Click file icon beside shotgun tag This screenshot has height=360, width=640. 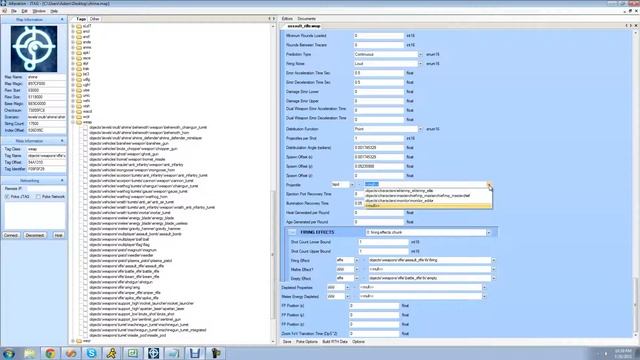(x=85, y=282)
